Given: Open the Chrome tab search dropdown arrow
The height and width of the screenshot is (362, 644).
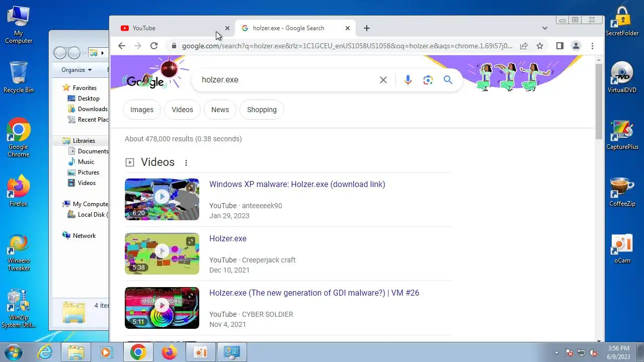Looking at the screenshot, I should (x=544, y=28).
